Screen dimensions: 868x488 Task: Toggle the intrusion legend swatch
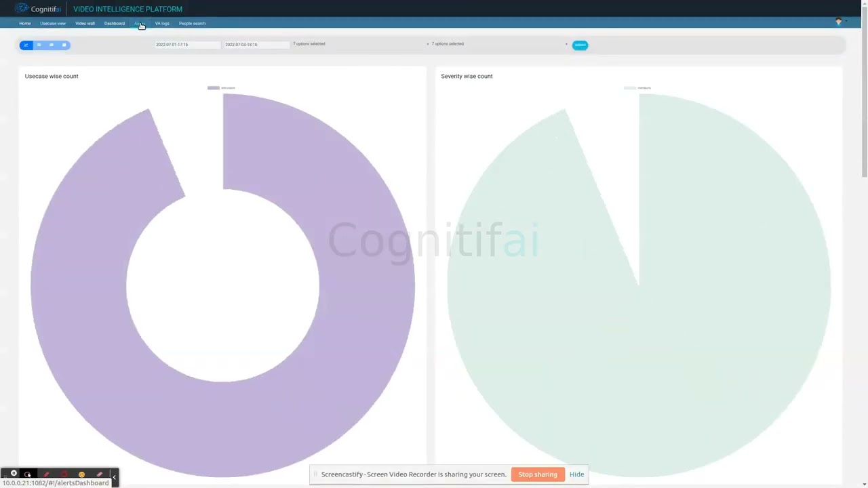pos(213,88)
